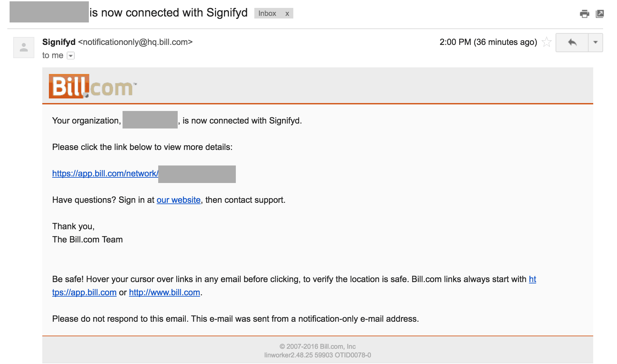Image resolution: width=617 pixels, height=364 pixels.
Task: Follow the 'our website' link
Action: (x=179, y=200)
